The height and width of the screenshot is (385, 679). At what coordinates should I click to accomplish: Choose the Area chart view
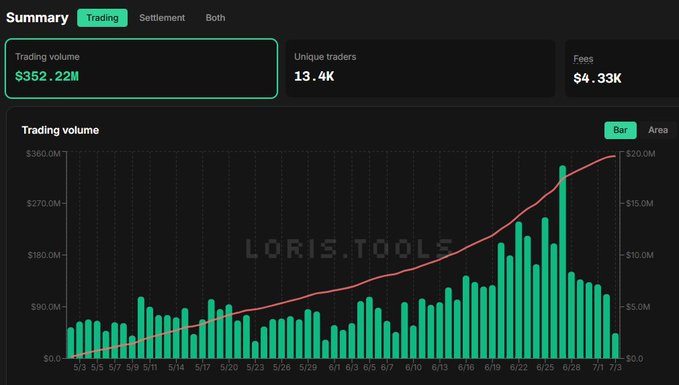(x=658, y=130)
